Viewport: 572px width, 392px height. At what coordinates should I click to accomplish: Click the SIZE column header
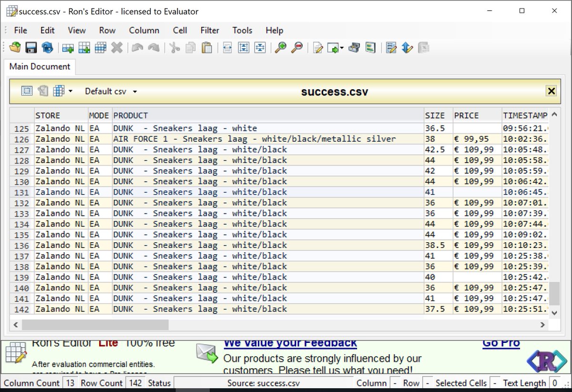[x=438, y=115]
